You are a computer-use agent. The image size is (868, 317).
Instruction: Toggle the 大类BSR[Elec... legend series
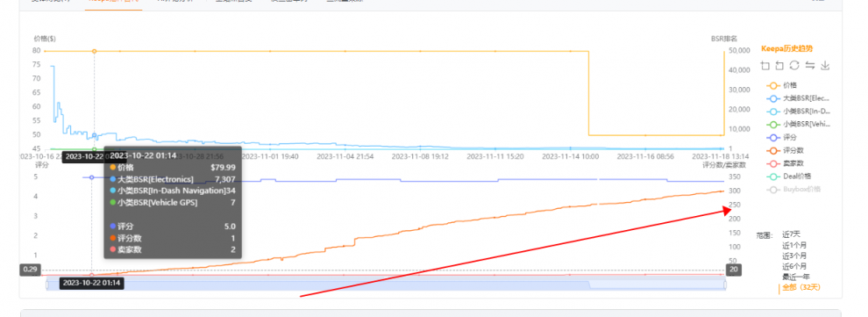coord(798,98)
